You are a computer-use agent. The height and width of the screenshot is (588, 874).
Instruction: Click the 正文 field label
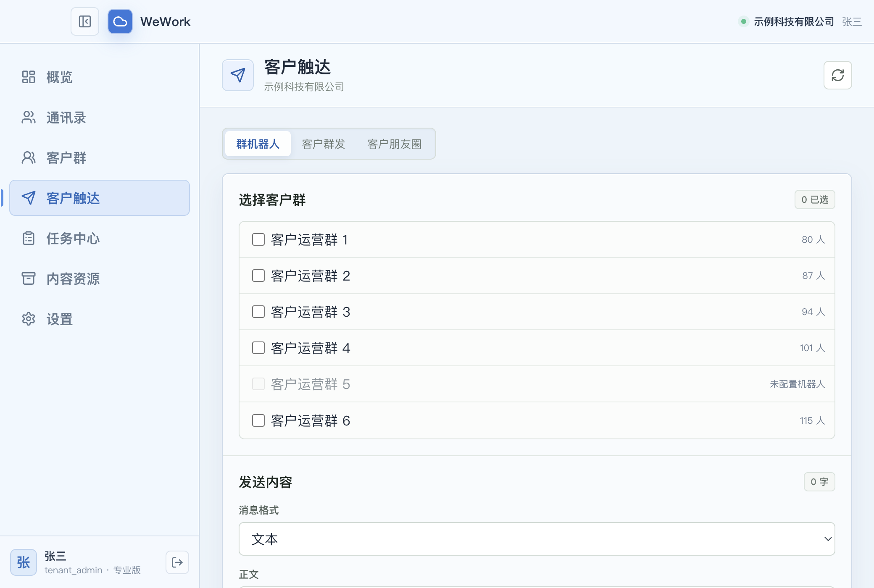point(249,574)
